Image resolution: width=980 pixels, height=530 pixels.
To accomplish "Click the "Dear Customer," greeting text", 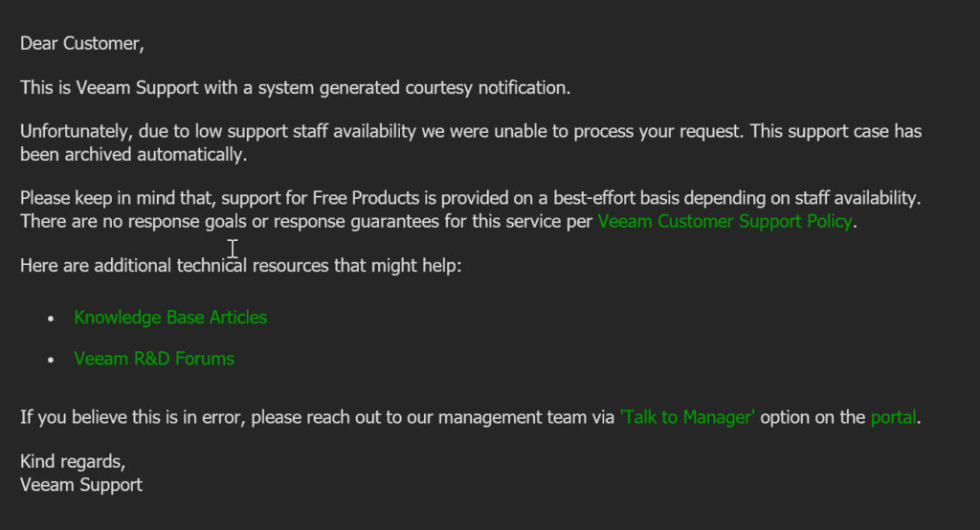I will click(x=82, y=43).
